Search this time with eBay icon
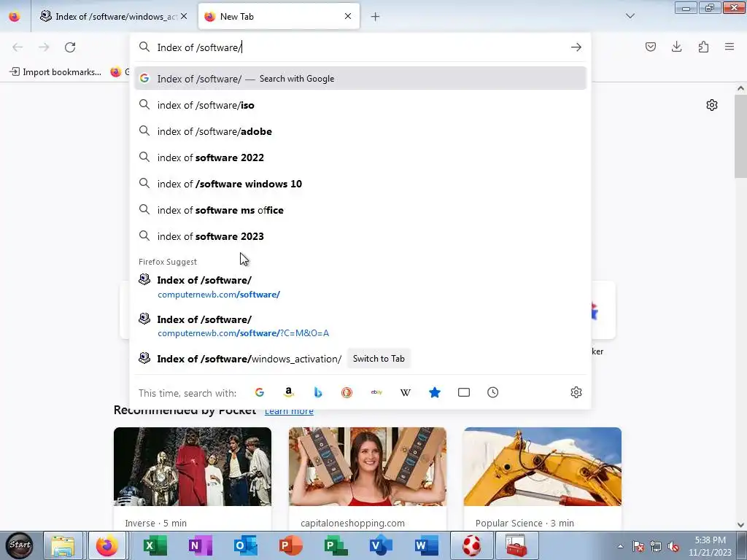The width and height of the screenshot is (747, 560). click(376, 392)
